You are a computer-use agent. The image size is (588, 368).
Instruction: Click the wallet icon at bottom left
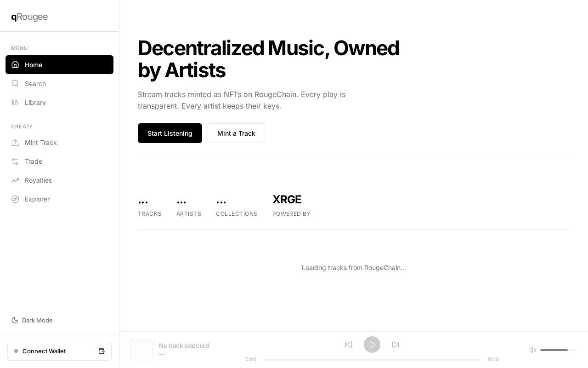102,351
